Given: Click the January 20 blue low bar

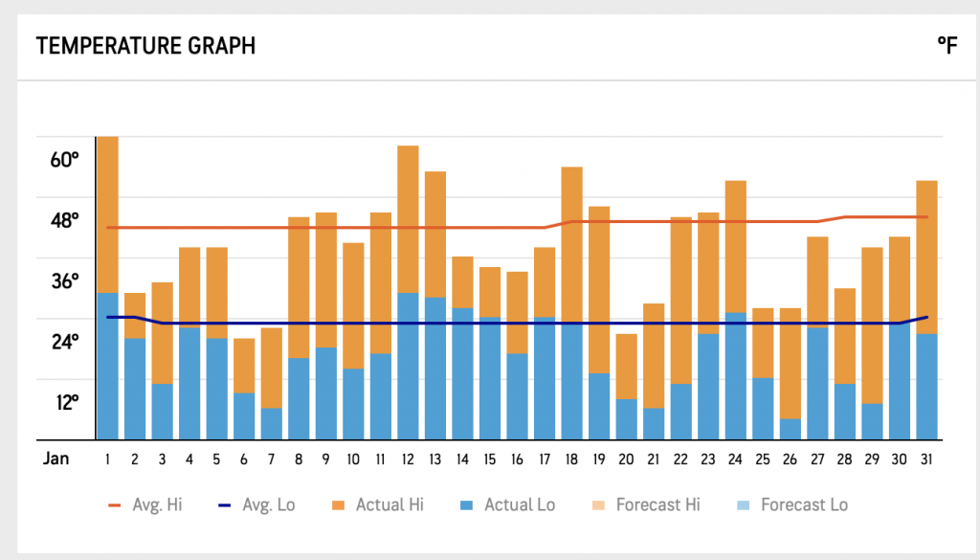Looking at the screenshot, I should click(626, 419).
